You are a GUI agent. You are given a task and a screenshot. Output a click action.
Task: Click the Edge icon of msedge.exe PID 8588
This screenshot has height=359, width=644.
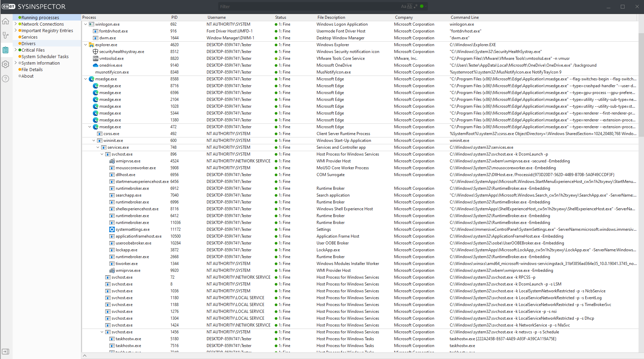[92, 79]
